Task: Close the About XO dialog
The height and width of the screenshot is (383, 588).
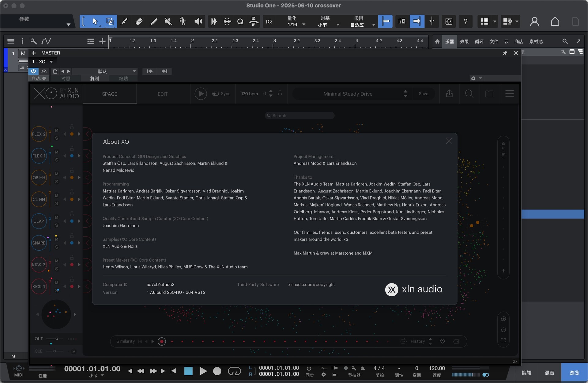Action: [x=449, y=141]
